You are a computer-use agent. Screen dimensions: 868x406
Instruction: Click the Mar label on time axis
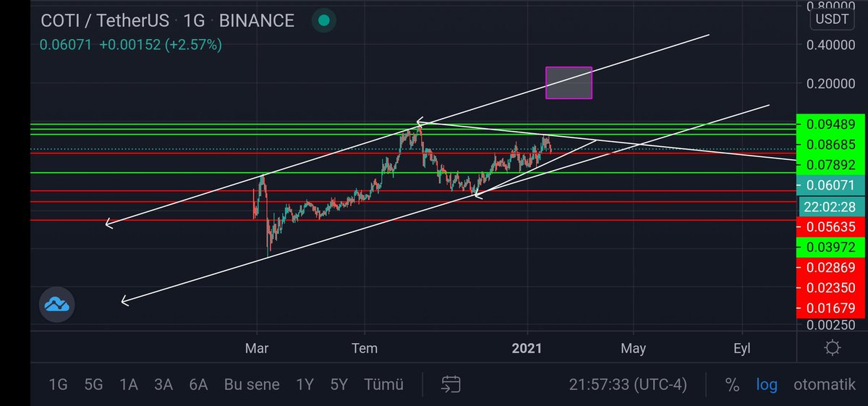257,348
